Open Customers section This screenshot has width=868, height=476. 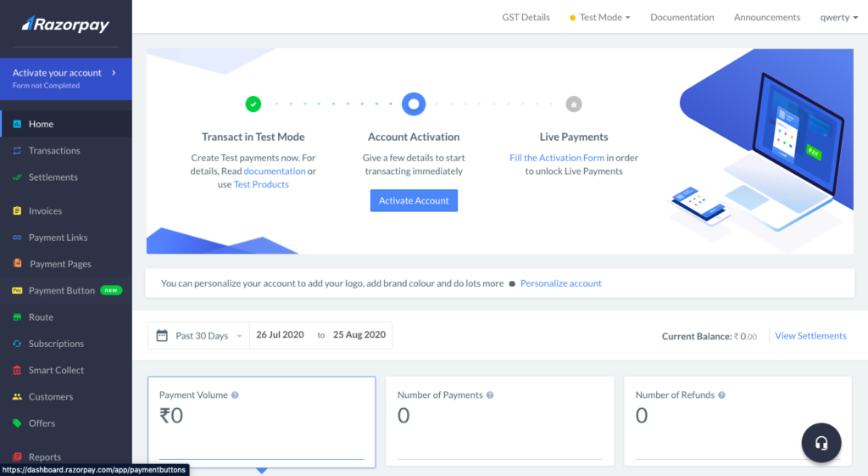[66, 397]
